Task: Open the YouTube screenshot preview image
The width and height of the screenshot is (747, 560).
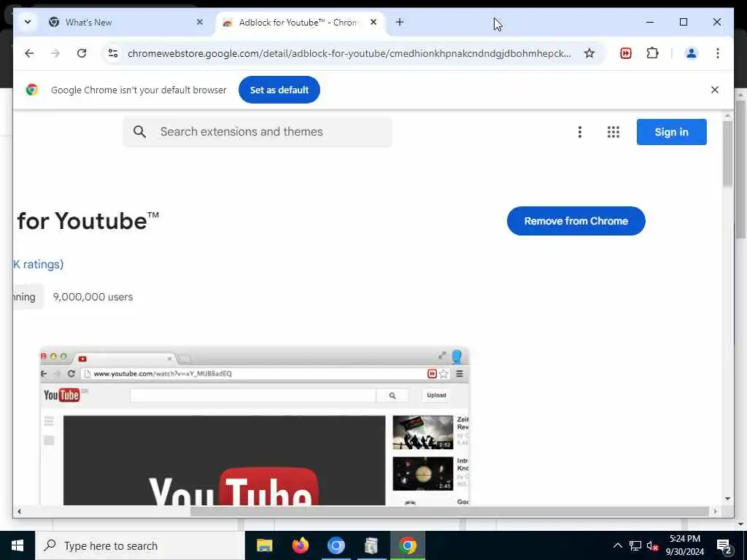Action: [255, 427]
